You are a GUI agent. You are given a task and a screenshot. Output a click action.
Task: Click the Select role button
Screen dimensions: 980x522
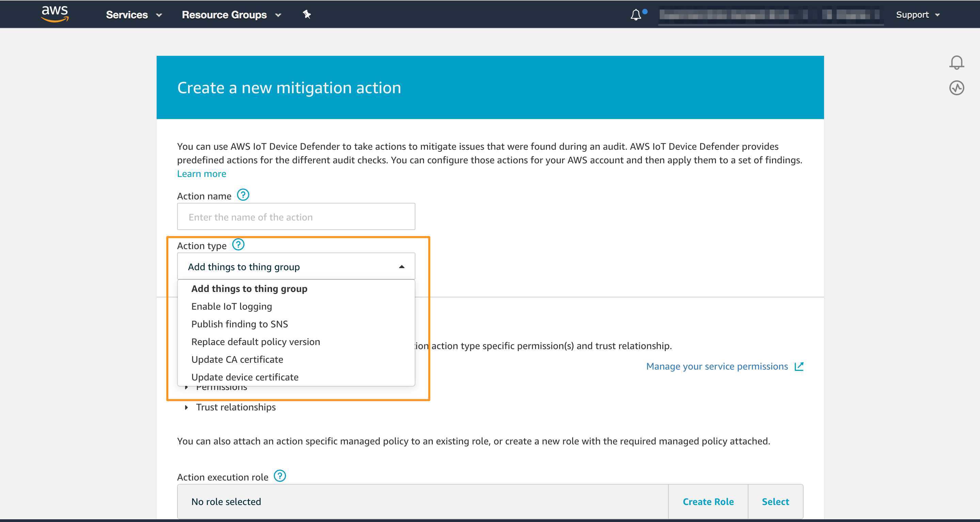tap(775, 502)
